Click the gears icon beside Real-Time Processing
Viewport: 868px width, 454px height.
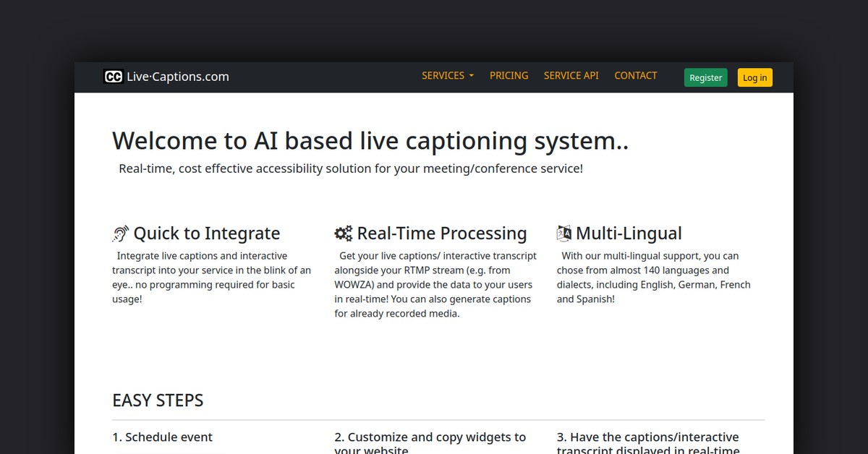coord(343,233)
